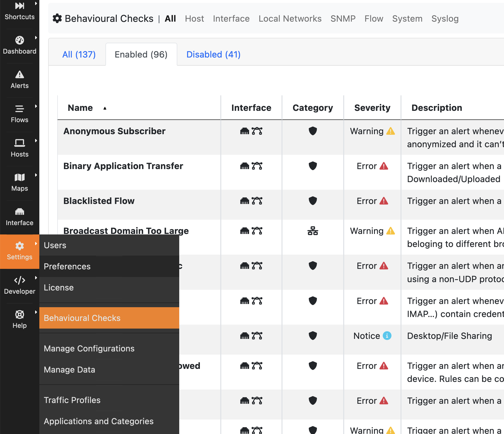
Task: Open Manage Configurations
Action: pos(89,348)
